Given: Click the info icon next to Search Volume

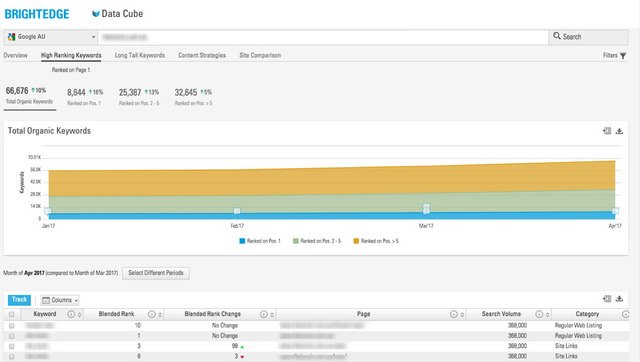Looking at the screenshot, I should tap(539, 314).
